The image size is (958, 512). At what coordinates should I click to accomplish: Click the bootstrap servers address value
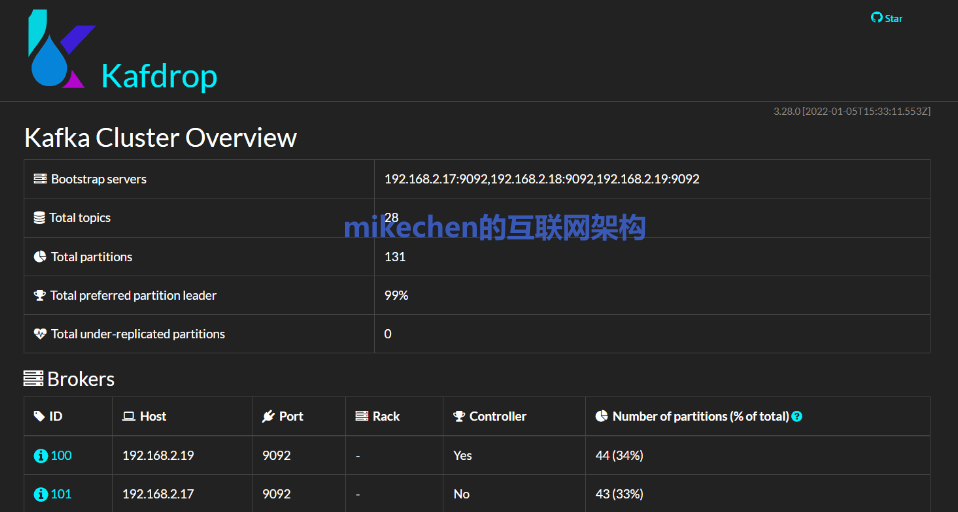(x=541, y=179)
